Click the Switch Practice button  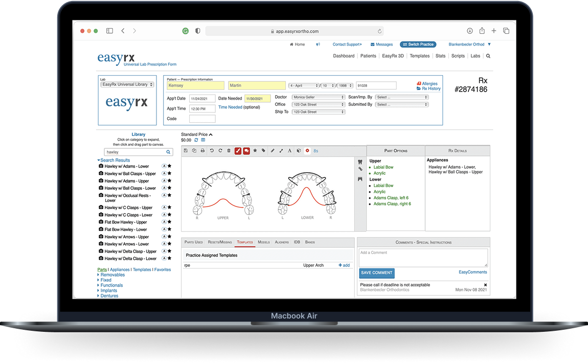point(418,44)
